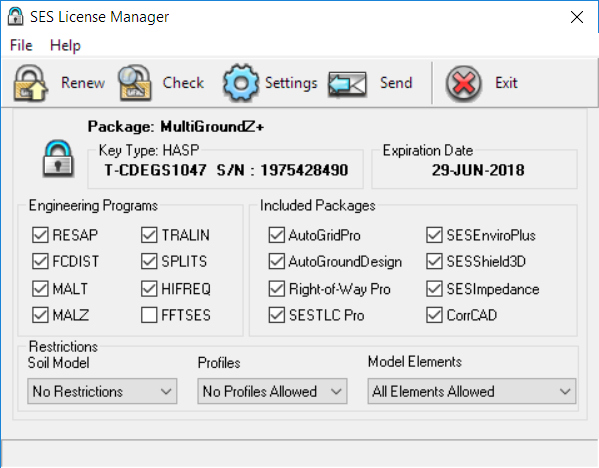Image resolution: width=599 pixels, height=468 pixels.
Task: Enable the FFTSES checkbox
Action: click(x=149, y=315)
